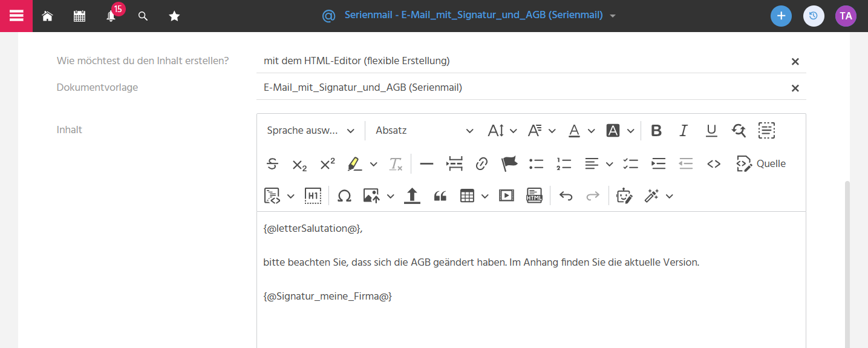Open insert table dropdown

[x=474, y=195]
